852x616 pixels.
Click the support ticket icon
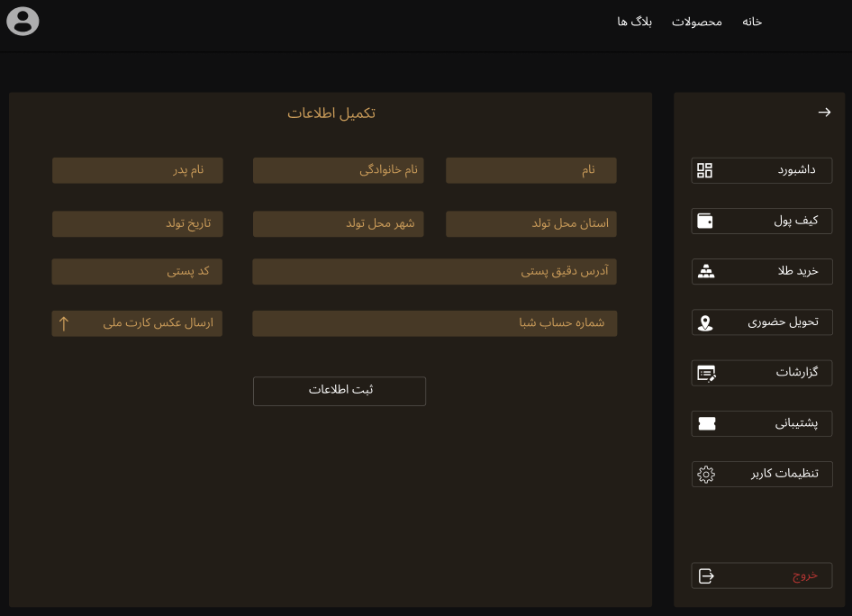pyautogui.click(x=706, y=423)
